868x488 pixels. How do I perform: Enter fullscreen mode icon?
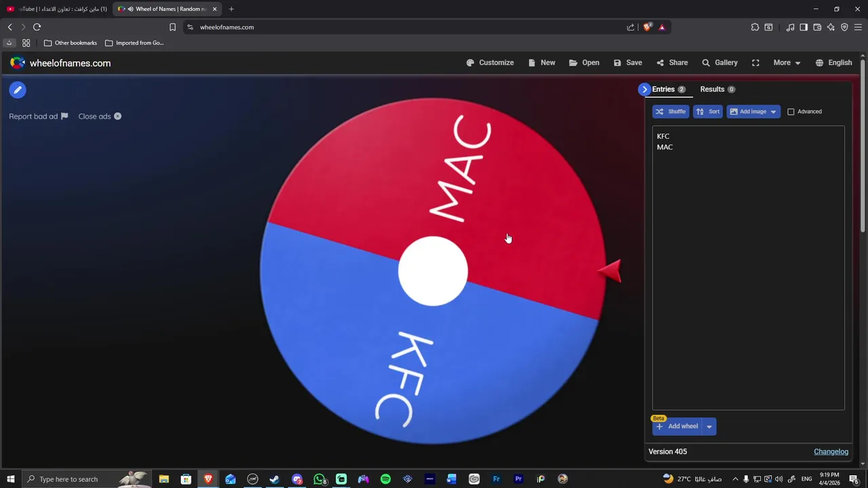pos(755,62)
